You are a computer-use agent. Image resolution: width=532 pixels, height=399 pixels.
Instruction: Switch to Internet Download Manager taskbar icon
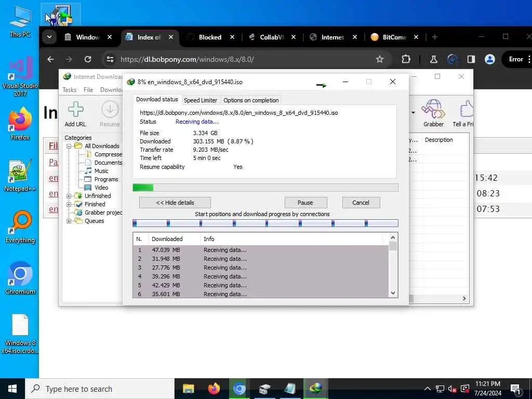point(316,389)
